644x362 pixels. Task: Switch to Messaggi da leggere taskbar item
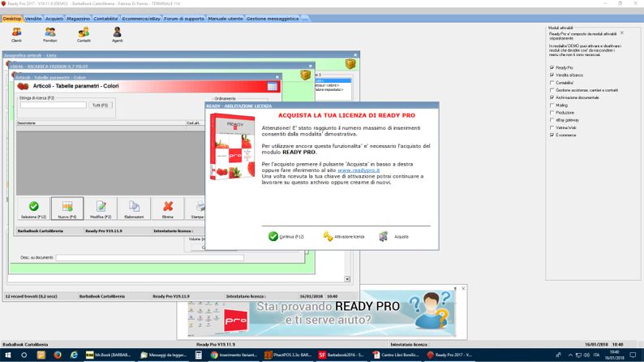click(164, 355)
